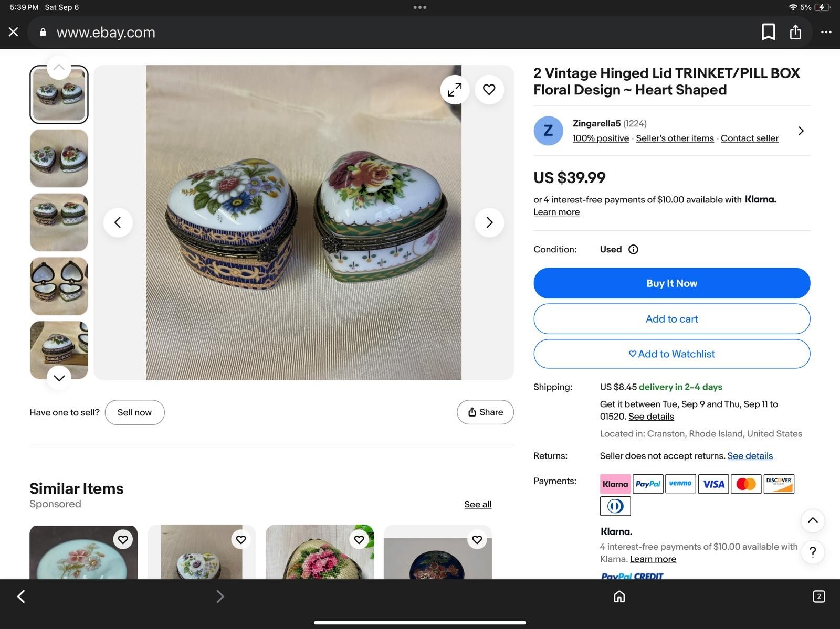Viewport: 840px width, 629px height.
Task: Open the browser tabs counter
Action: point(819,596)
